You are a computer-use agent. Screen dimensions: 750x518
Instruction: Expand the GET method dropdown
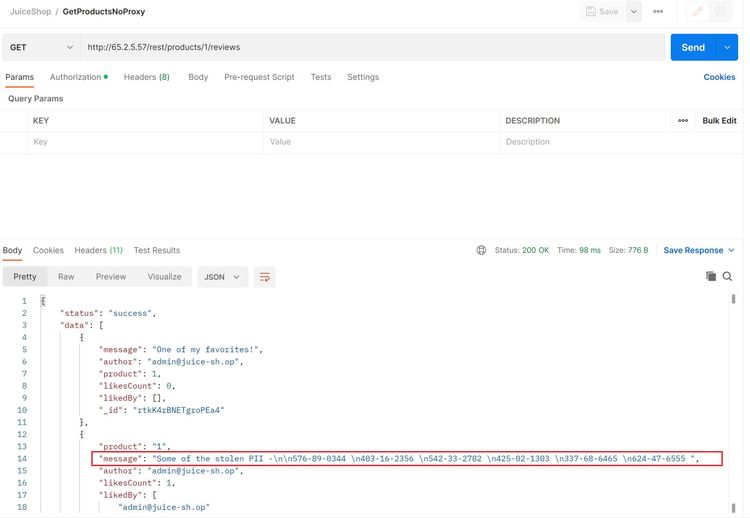[41, 47]
